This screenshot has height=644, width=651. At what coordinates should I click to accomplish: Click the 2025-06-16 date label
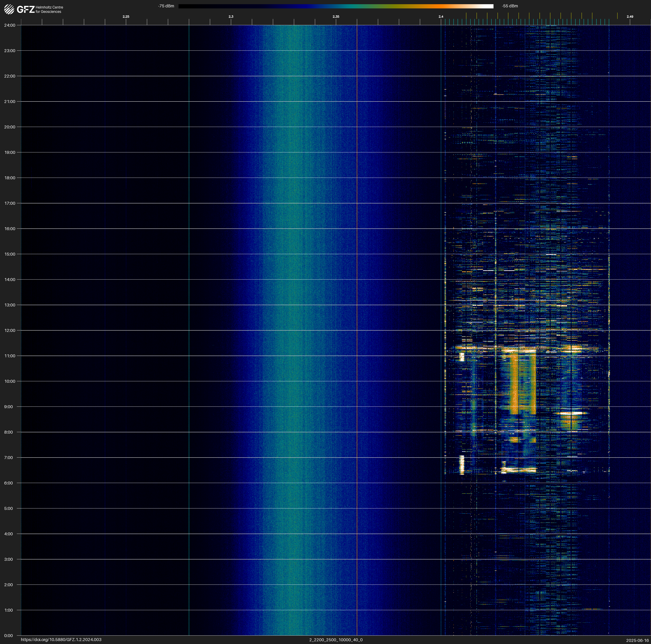(x=637, y=640)
